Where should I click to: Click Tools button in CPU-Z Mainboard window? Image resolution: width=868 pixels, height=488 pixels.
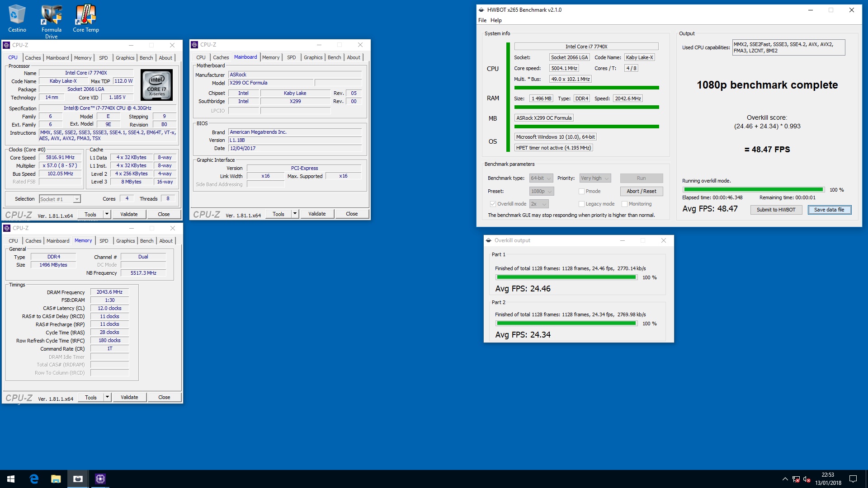[x=278, y=214]
